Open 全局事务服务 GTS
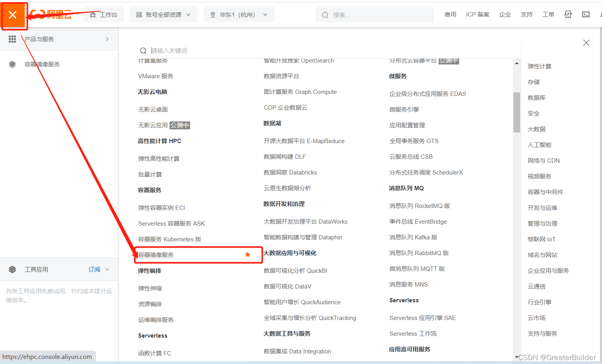Image resolution: width=602 pixels, height=364 pixels. 414,141
